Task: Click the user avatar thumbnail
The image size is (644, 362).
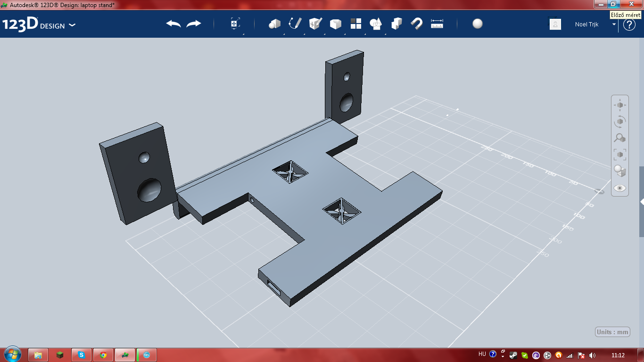Action: click(555, 24)
